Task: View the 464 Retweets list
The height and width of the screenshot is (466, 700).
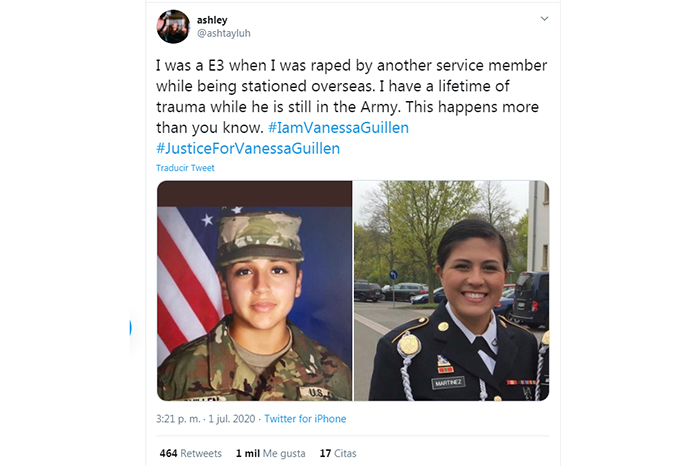Action: [191, 453]
